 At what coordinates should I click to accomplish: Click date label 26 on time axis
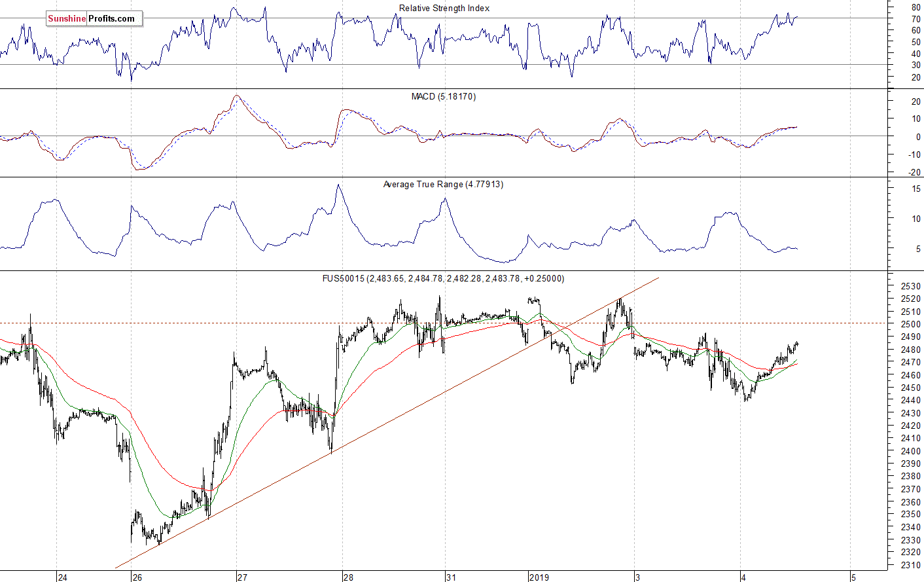click(137, 577)
